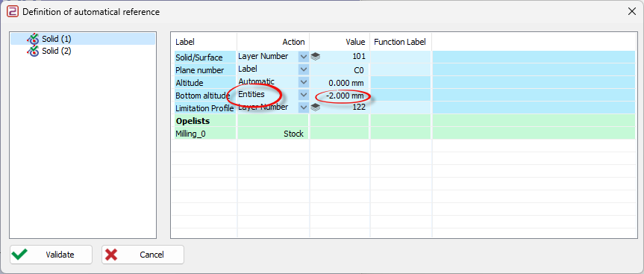The image size is (644, 274).
Task: Click the Cancel button
Action: coord(143,255)
